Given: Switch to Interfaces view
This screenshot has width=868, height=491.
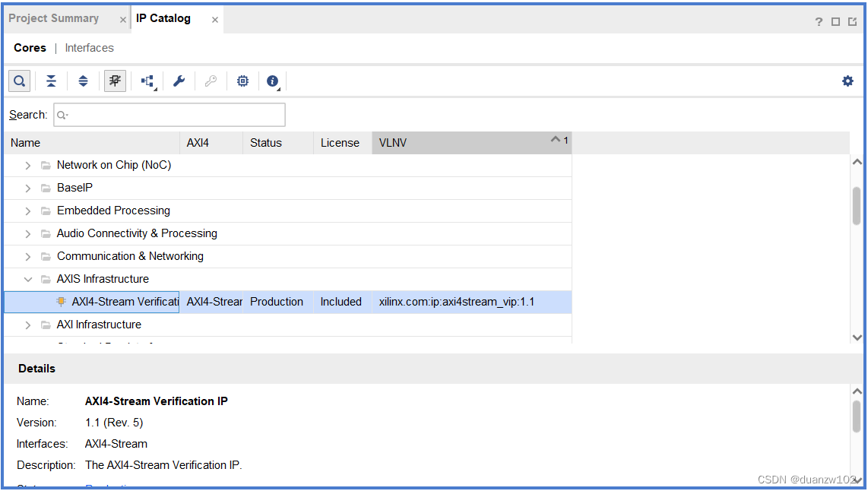Looking at the screenshot, I should coord(89,48).
